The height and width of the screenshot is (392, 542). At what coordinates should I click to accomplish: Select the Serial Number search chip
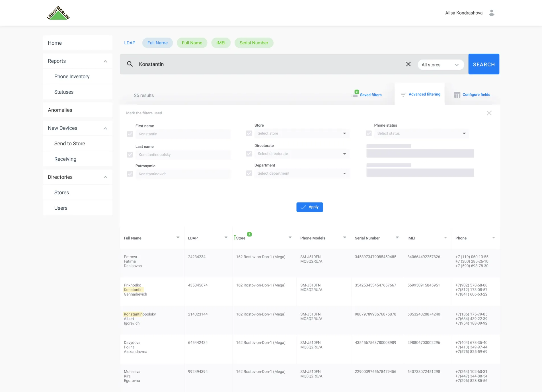254,43
